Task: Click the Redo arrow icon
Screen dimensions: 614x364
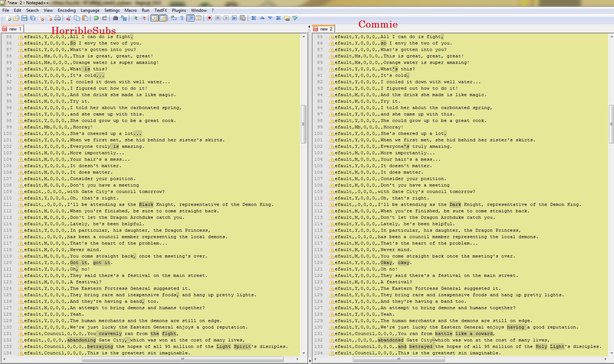Action: (x=104, y=18)
